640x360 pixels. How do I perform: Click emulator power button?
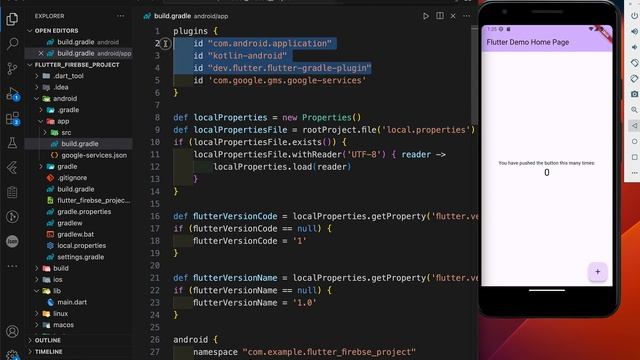(634, 16)
